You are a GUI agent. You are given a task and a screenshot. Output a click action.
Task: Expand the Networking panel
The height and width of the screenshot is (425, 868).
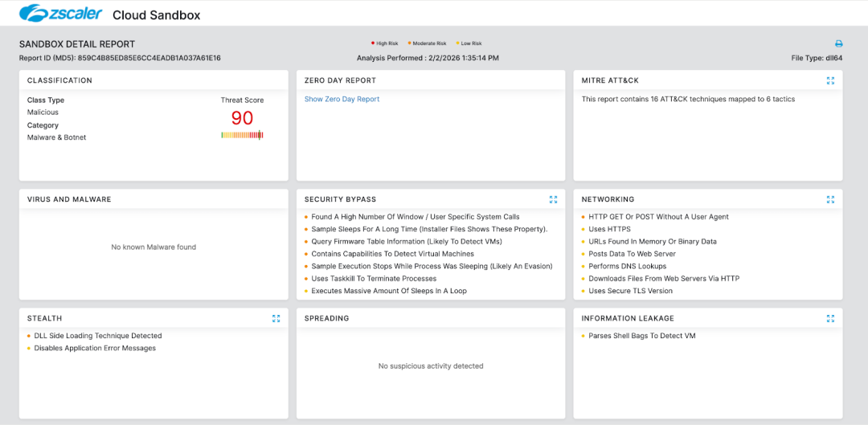tap(830, 199)
